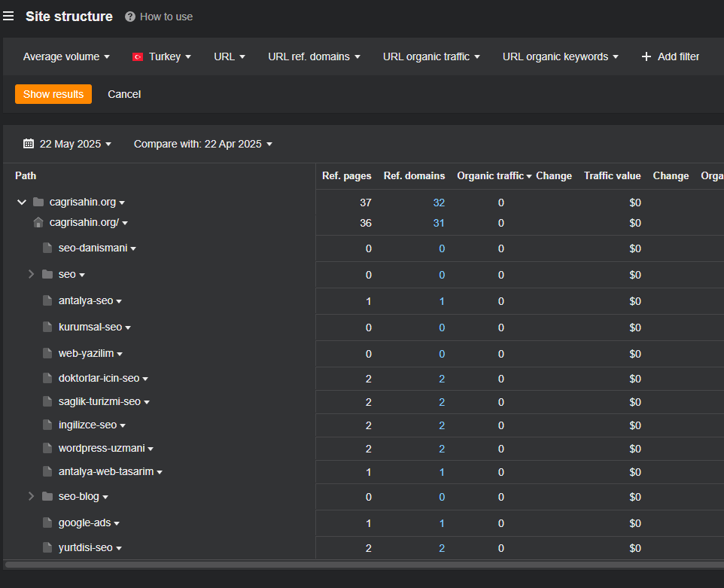The image size is (724, 588).
Task: Open the URL organic keywords filter
Action: (x=561, y=56)
